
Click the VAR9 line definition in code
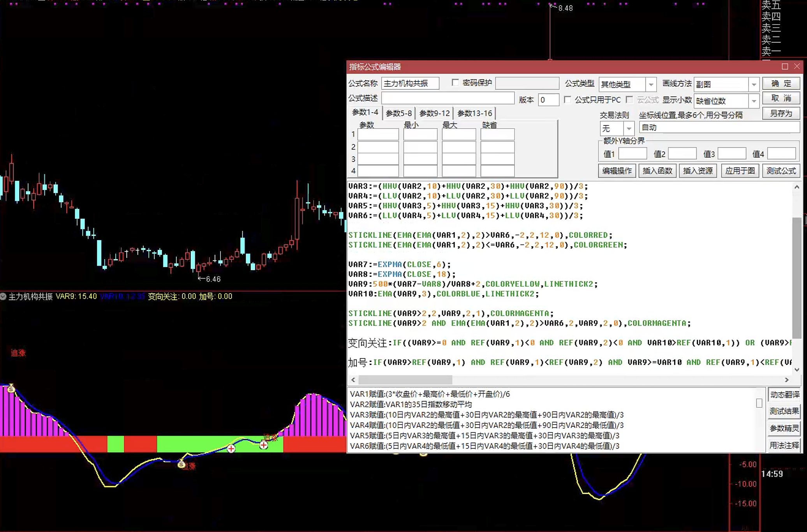pos(473,284)
